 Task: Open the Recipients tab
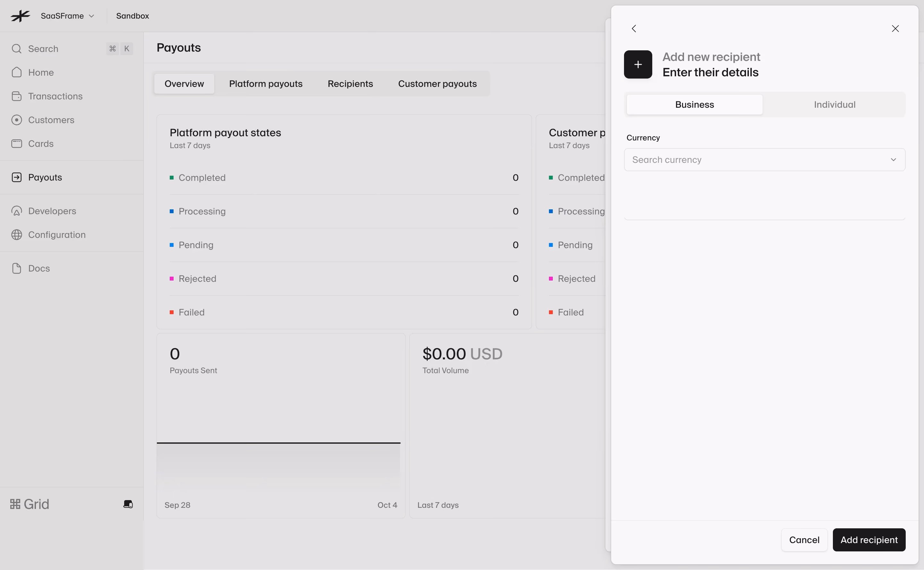[350, 84]
